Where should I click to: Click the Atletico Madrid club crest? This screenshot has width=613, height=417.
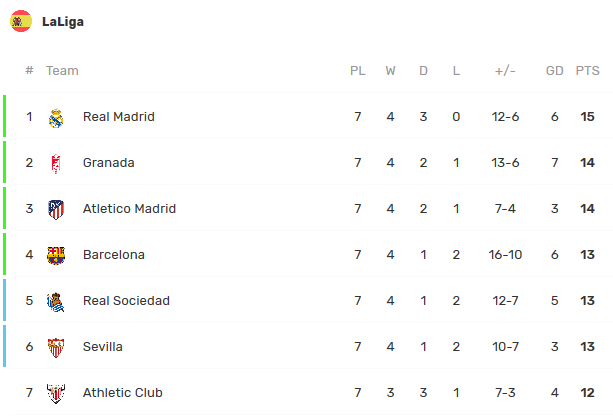coord(56,209)
